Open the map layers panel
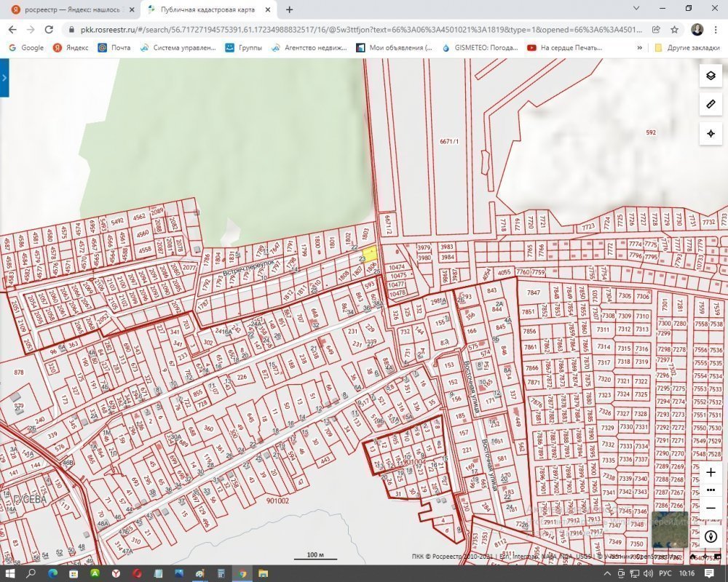Screen dimensions: 728x582 tap(711, 76)
